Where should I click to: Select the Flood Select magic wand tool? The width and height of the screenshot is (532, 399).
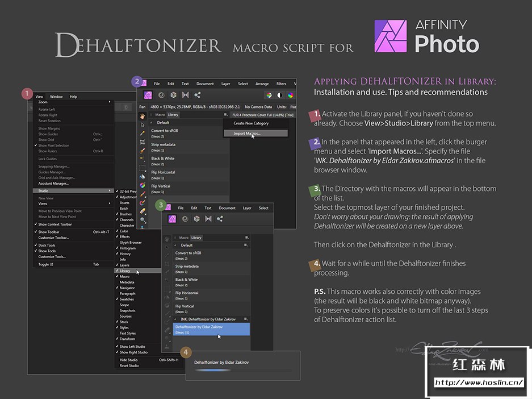pyautogui.click(x=143, y=159)
